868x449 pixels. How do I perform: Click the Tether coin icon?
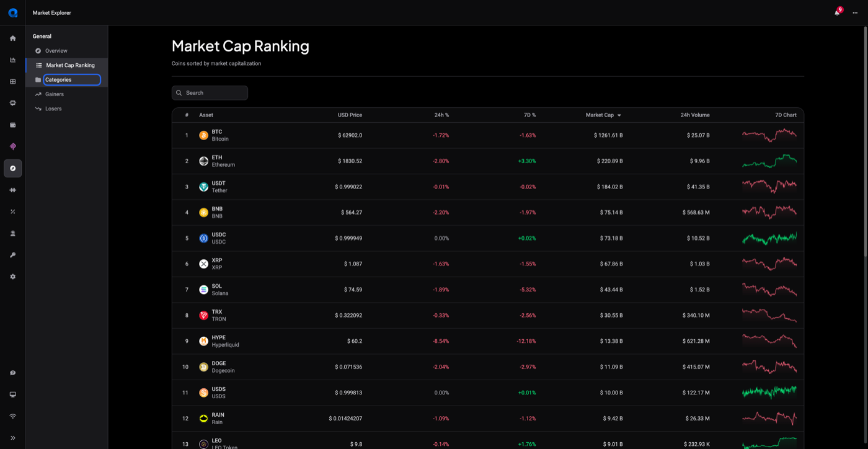click(203, 187)
